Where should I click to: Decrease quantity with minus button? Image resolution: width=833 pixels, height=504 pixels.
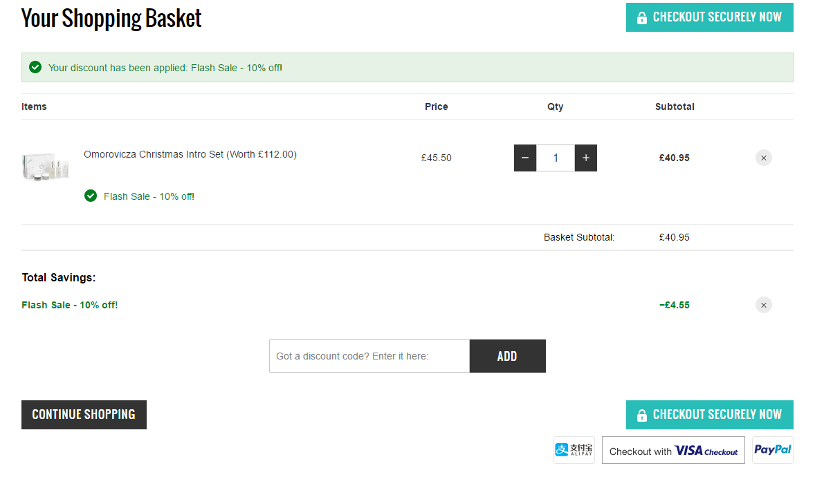click(525, 158)
